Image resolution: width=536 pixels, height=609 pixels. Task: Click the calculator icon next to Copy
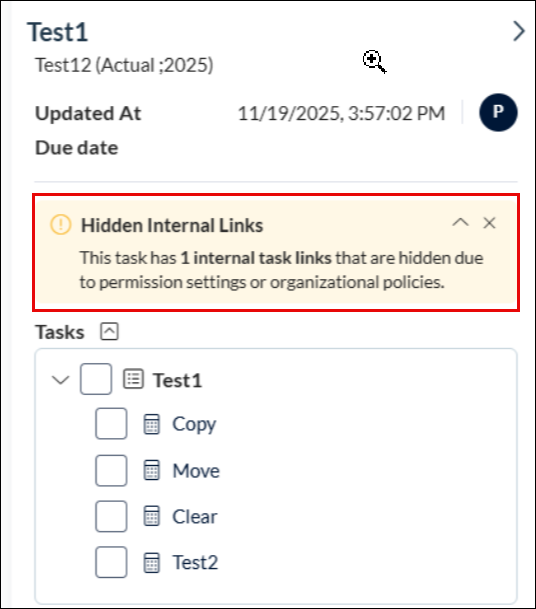pos(151,424)
